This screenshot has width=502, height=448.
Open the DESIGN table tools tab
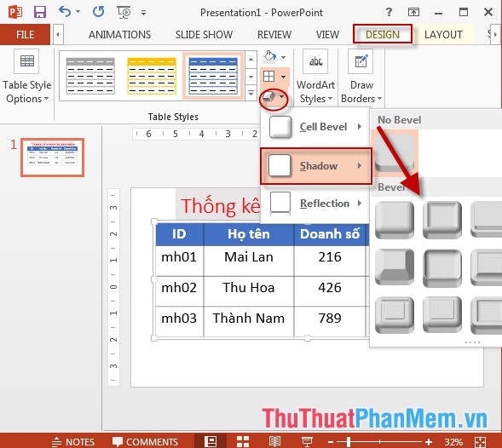click(x=383, y=34)
